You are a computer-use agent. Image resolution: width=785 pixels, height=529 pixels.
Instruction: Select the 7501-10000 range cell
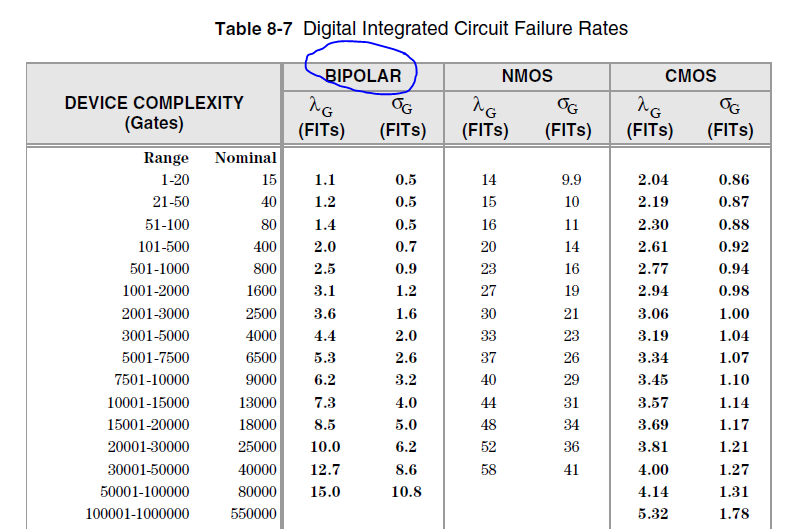(x=152, y=380)
